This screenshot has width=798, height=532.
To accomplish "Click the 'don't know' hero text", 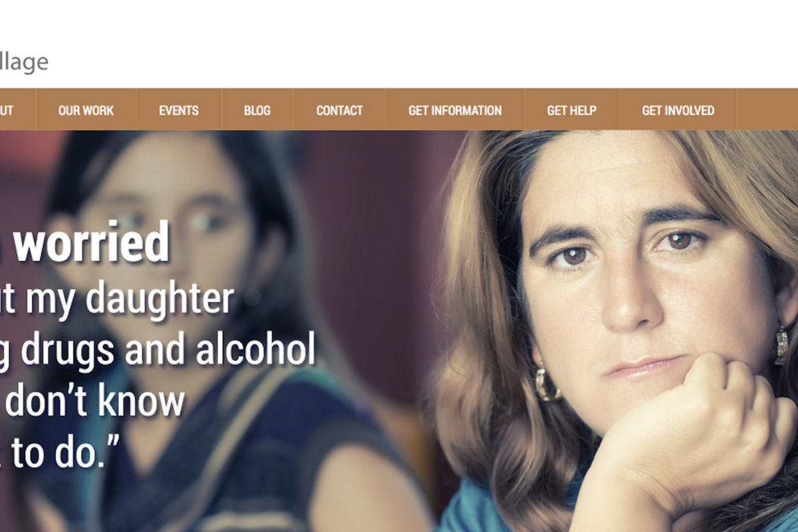I will [x=94, y=401].
